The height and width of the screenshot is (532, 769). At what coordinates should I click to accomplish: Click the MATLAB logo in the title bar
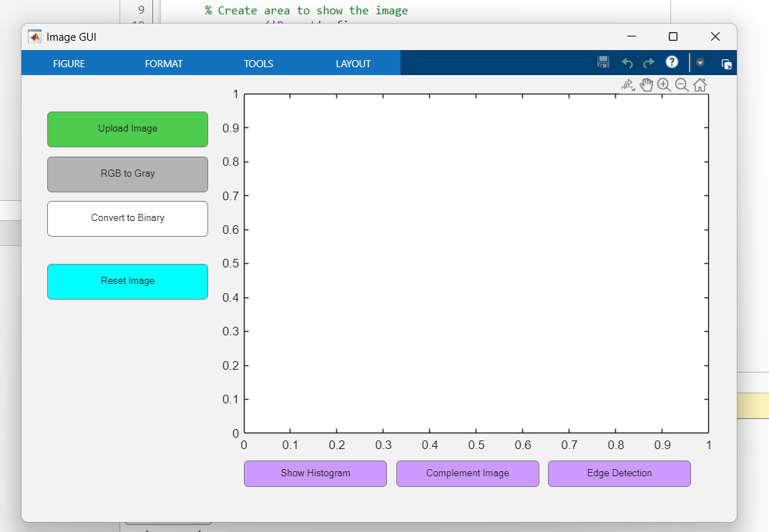point(34,36)
